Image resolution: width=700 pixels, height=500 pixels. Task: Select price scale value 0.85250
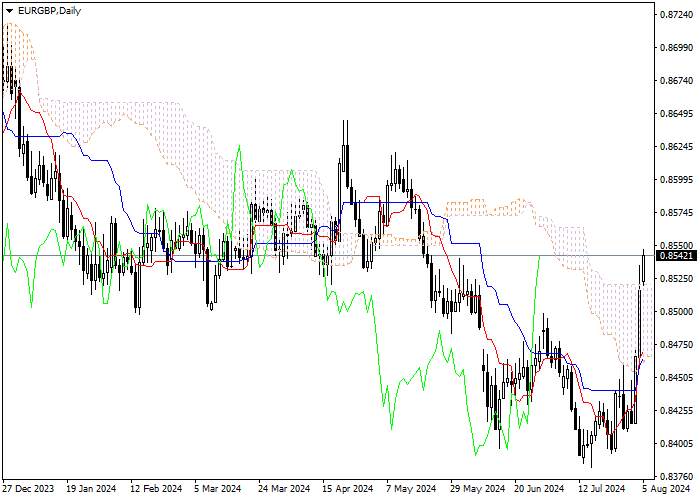click(676, 279)
